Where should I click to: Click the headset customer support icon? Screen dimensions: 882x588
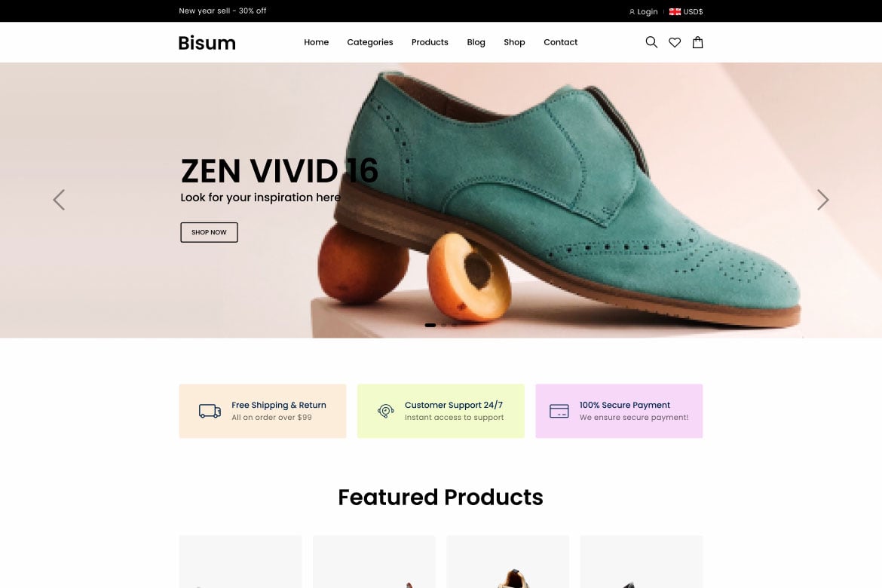coord(385,411)
